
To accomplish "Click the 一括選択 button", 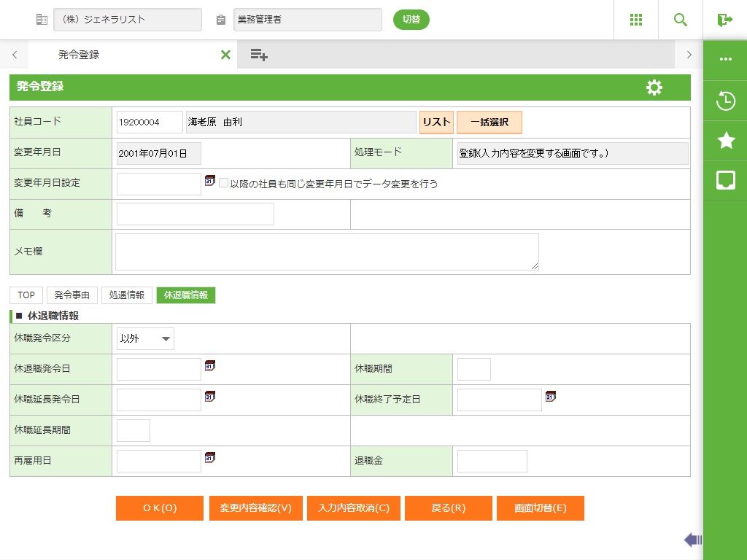I will coord(489,122).
